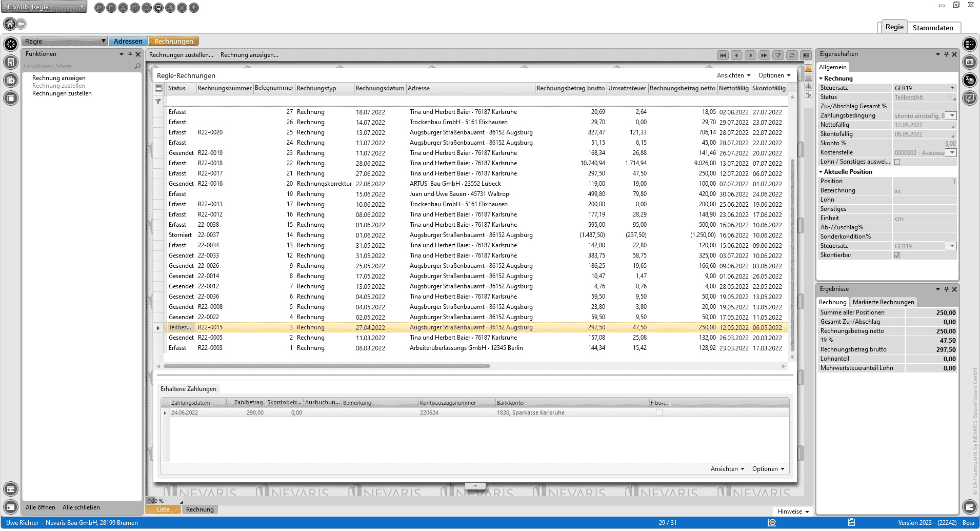980x531 pixels.
Task: Select Rechnung anzeigen in Funktionen list
Action: pos(59,78)
